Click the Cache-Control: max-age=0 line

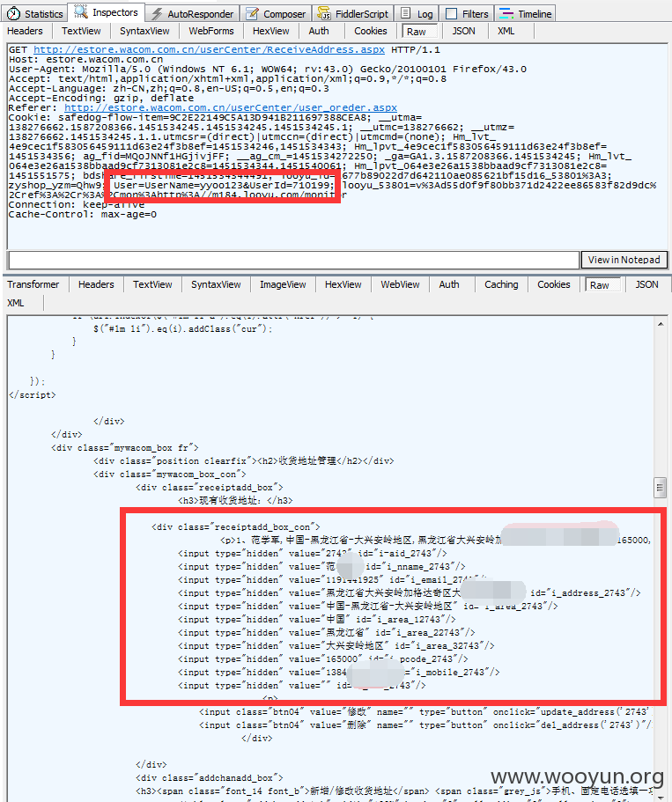point(83,214)
